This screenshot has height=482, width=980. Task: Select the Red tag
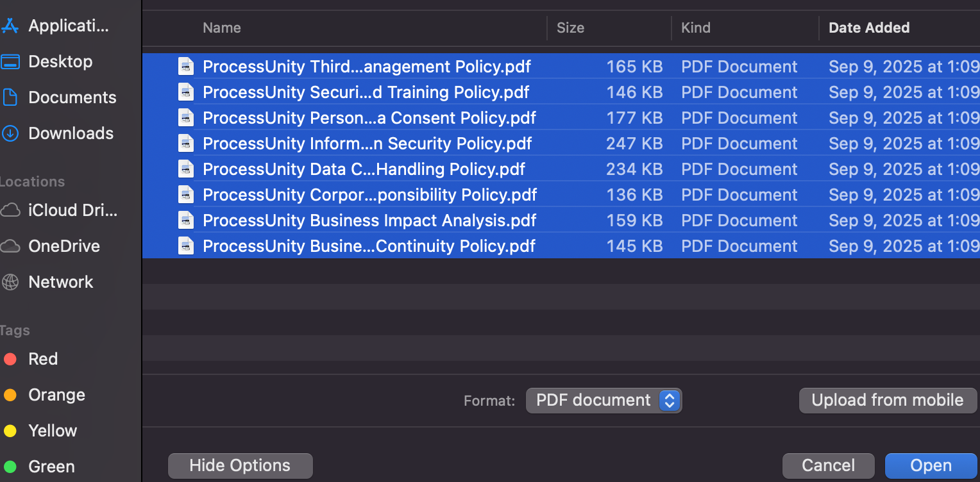click(x=31, y=359)
